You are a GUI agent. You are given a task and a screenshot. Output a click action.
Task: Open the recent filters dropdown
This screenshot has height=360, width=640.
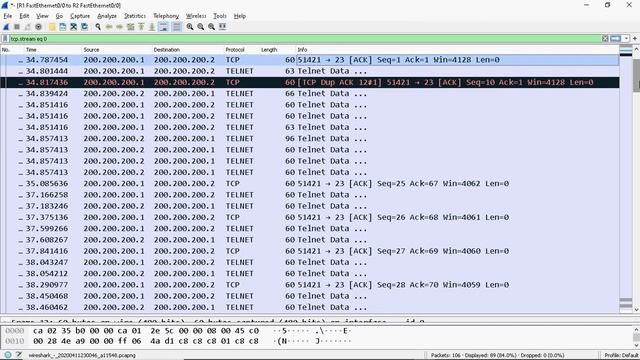(626, 38)
